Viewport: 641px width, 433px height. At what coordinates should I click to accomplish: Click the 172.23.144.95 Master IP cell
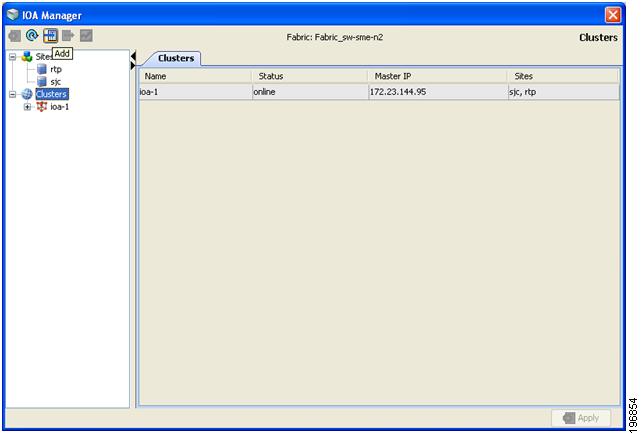point(438,92)
